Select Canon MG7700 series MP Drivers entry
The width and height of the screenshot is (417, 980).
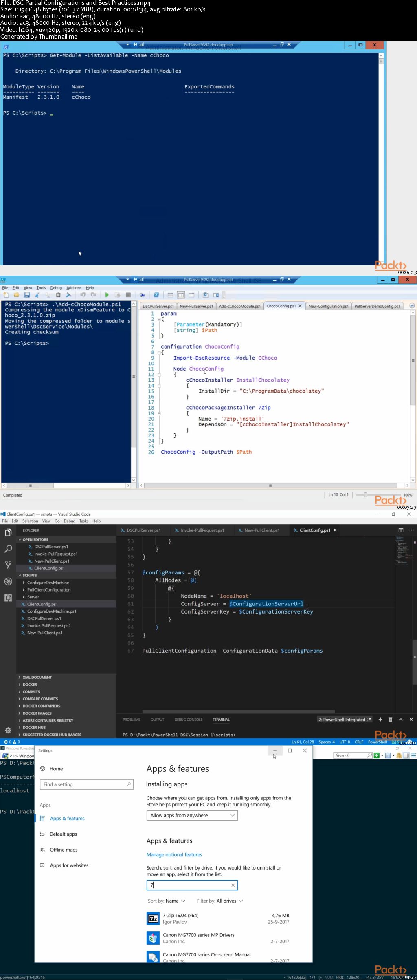[x=218, y=938]
